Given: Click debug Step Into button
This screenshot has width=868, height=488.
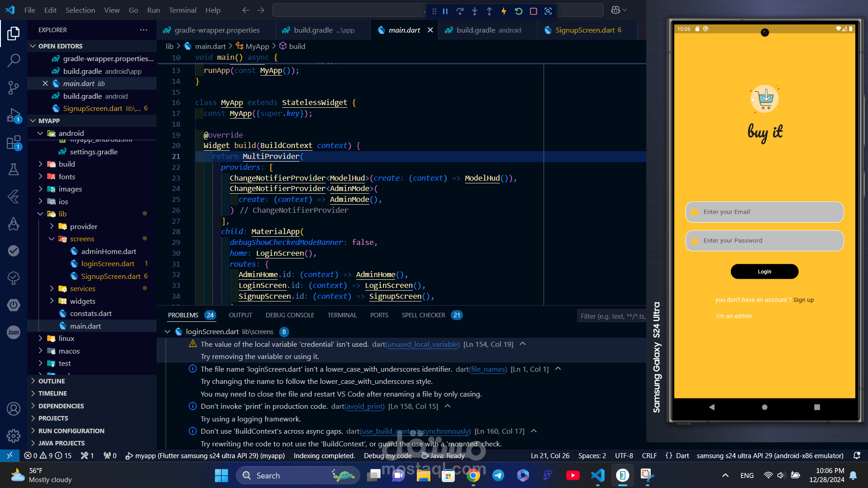Looking at the screenshot, I should tap(474, 11).
